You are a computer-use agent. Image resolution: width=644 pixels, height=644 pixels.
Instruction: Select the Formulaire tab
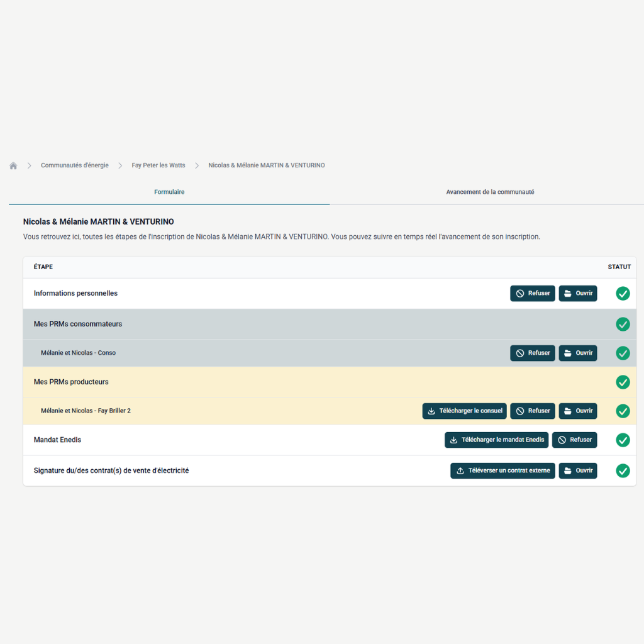click(x=169, y=192)
